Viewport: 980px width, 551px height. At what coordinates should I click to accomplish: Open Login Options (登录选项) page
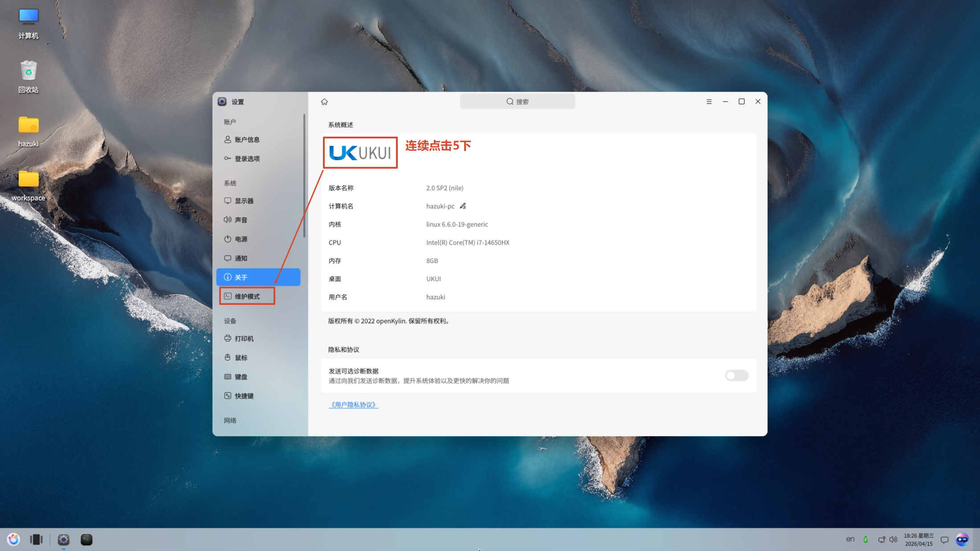tap(247, 159)
